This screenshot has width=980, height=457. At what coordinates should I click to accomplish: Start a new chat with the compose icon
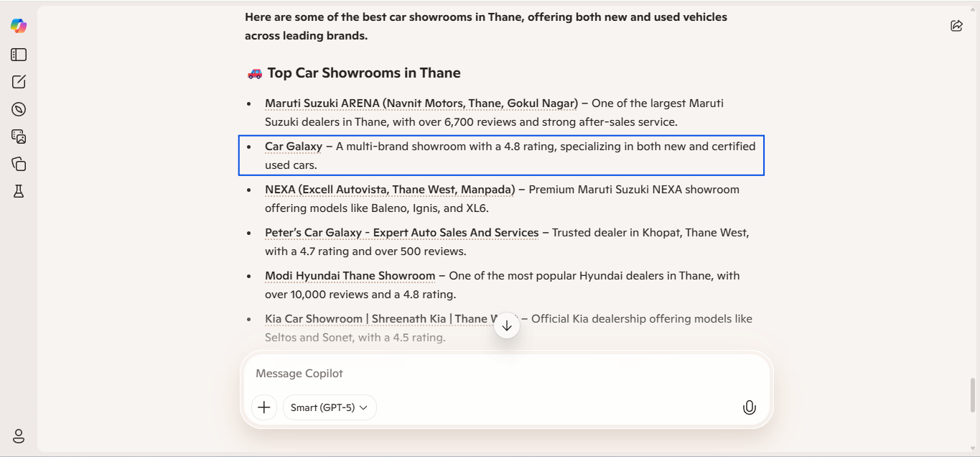tap(18, 82)
